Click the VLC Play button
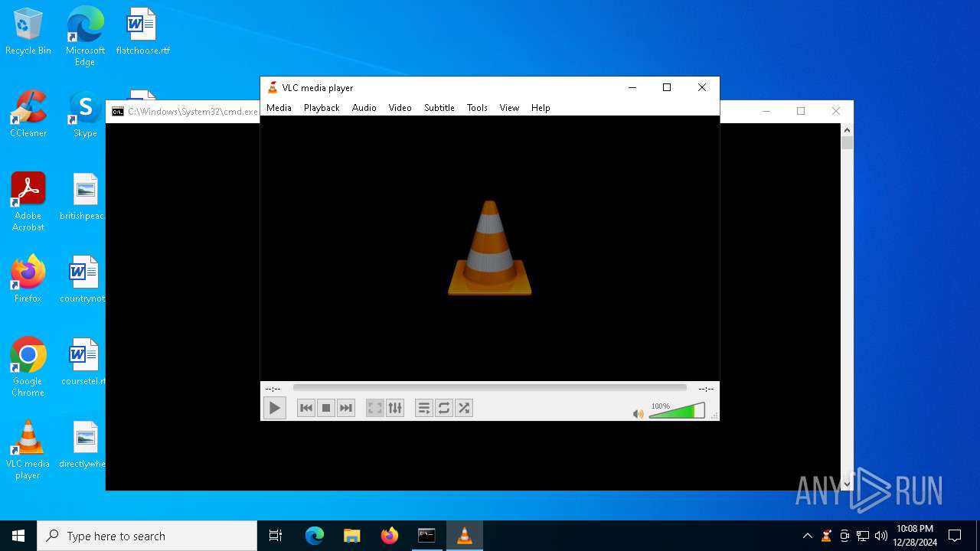The height and width of the screenshot is (551, 980). pos(274,408)
